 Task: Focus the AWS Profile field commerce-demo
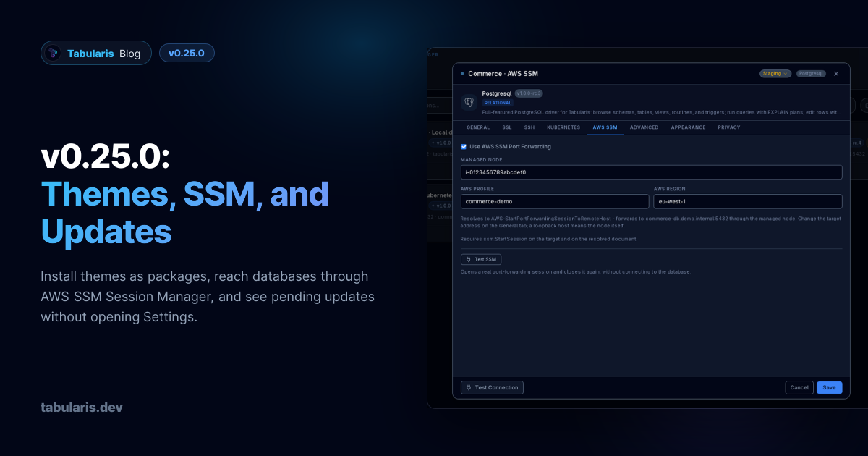coord(555,201)
